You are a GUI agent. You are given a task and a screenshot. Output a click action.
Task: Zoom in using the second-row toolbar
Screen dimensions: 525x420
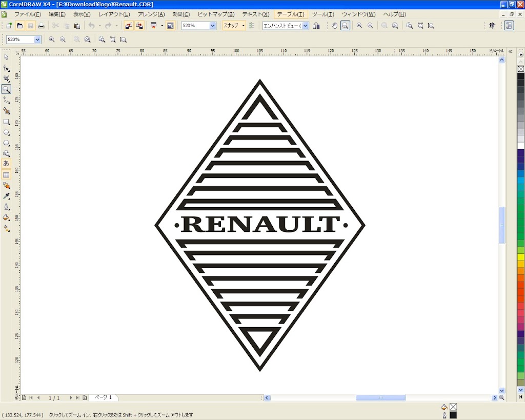pos(52,39)
